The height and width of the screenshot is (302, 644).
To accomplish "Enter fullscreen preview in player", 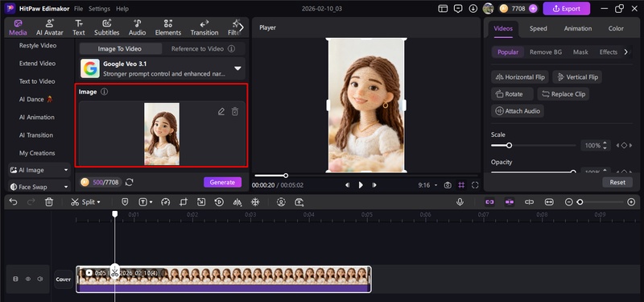I will (x=475, y=185).
